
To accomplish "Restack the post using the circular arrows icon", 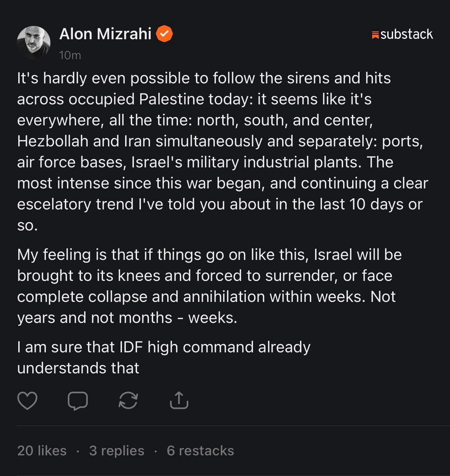I will [128, 401].
